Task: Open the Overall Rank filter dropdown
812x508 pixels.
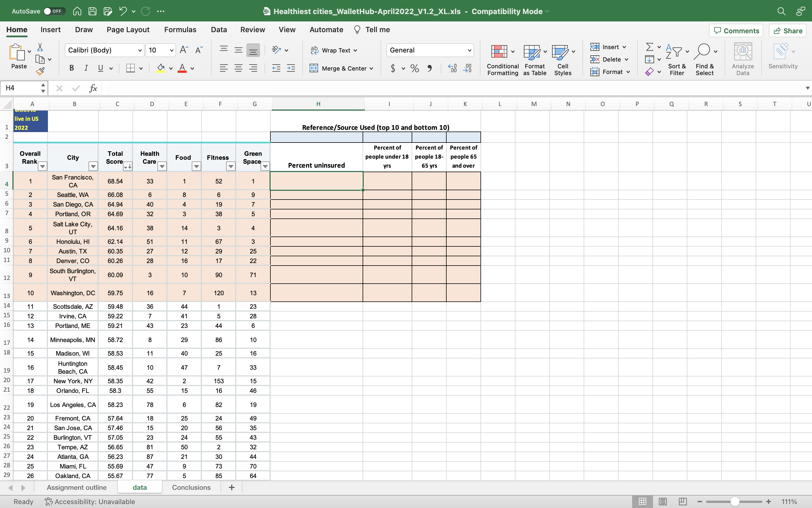Action: point(42,166)
